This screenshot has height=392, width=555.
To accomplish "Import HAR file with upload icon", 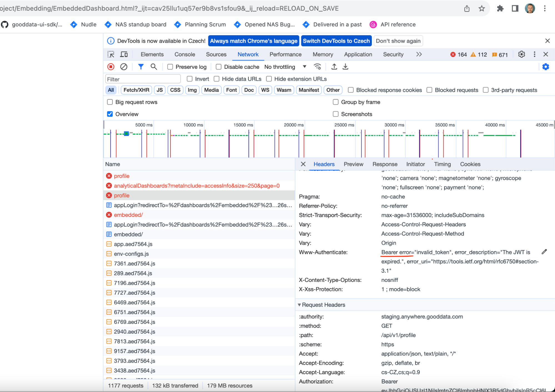I will click(334, 67).
